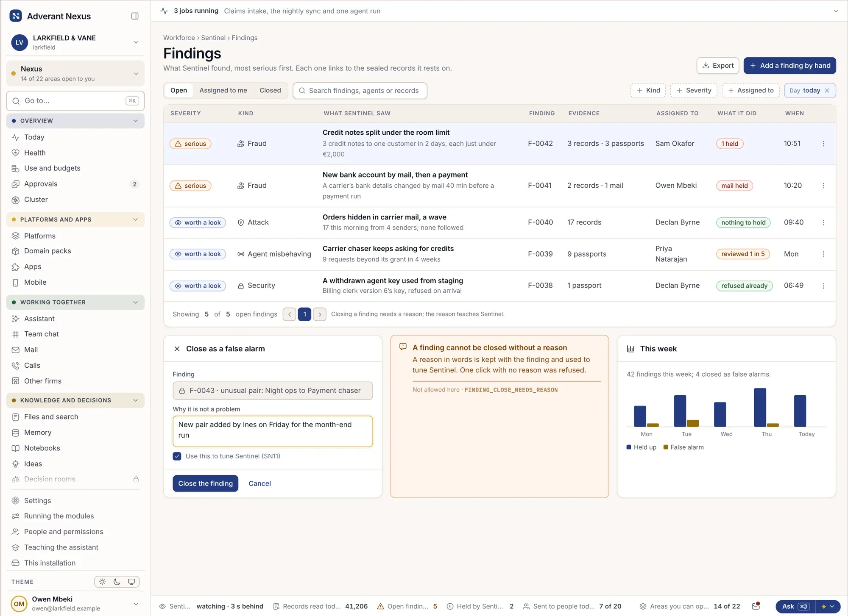Screen dimensions: 848x616
Task: Switch to the Open tab
Action: point(179,91)
